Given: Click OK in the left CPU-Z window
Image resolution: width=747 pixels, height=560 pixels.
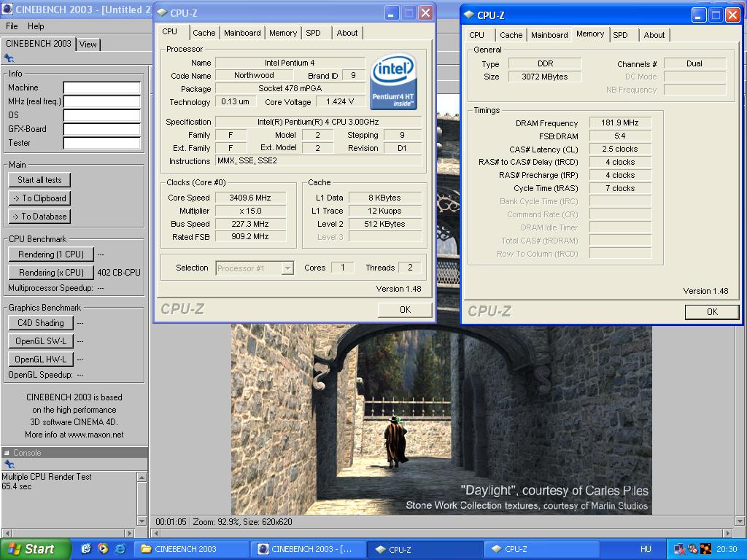Looking at the screenshot, I should pos(405,309).
